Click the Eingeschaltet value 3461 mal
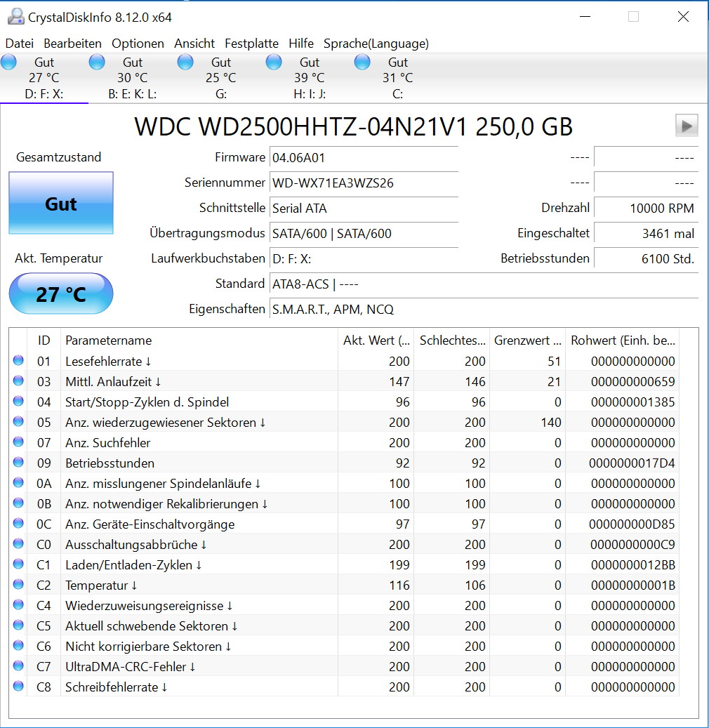Screen dimensions: 709x728 click(x=646, y=234)
